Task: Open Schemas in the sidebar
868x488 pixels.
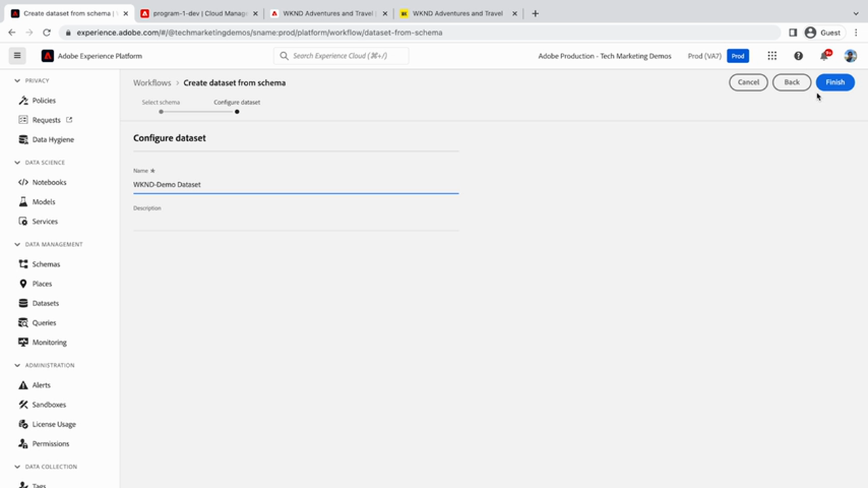Action: (x=46, y=264)
